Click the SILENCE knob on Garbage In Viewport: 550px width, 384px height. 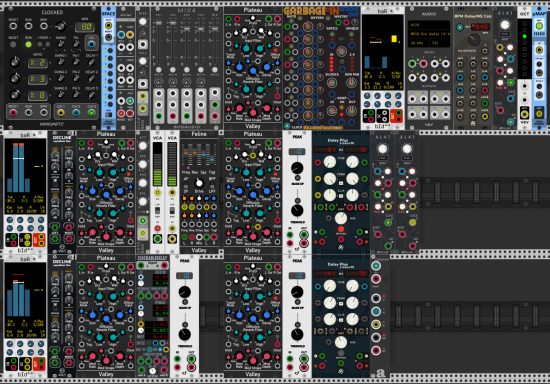[331, 83]
